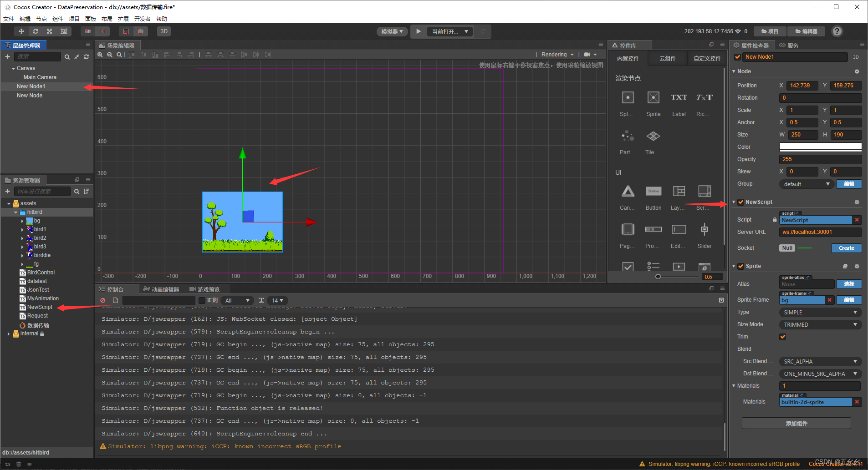
Task: Collapse the assets folder tree
Action: [x=8, y=203]
